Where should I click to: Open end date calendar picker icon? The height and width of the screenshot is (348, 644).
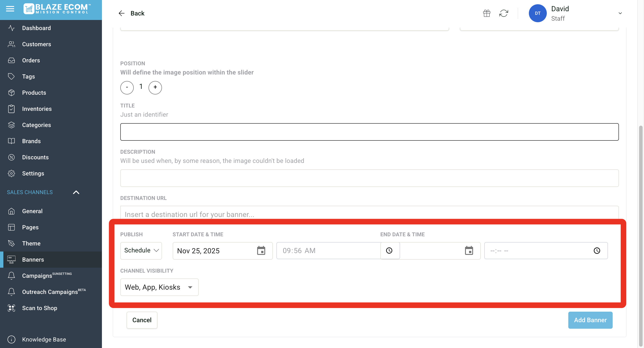coord(469,251)
